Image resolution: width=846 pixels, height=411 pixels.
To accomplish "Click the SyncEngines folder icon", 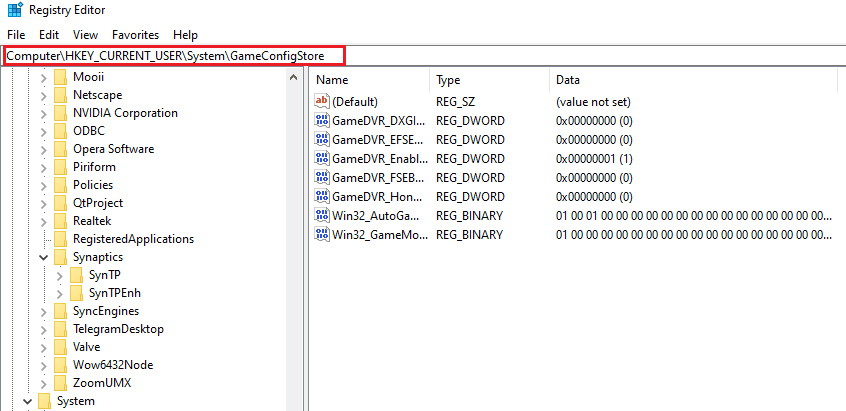I will (60, 311).
